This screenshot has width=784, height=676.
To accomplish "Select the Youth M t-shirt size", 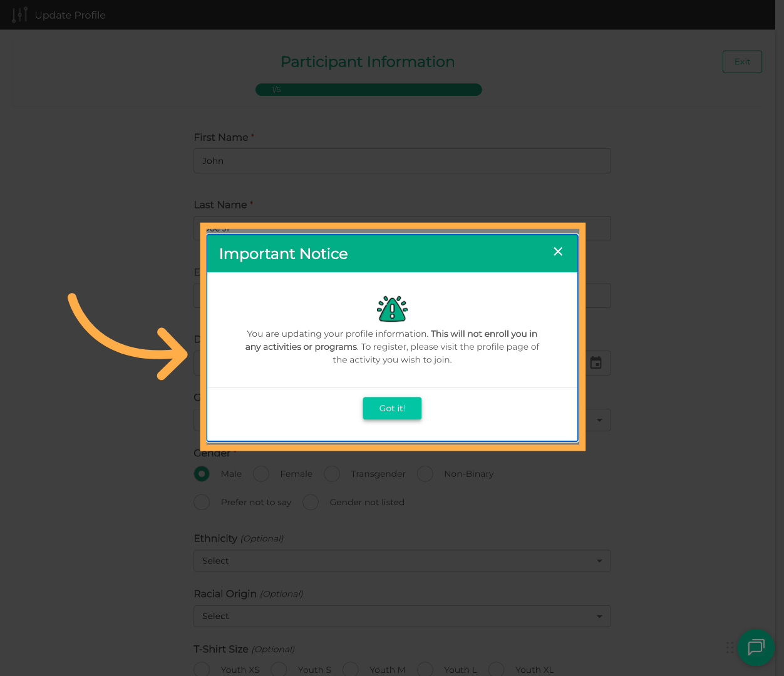I will tap(351, 670).
